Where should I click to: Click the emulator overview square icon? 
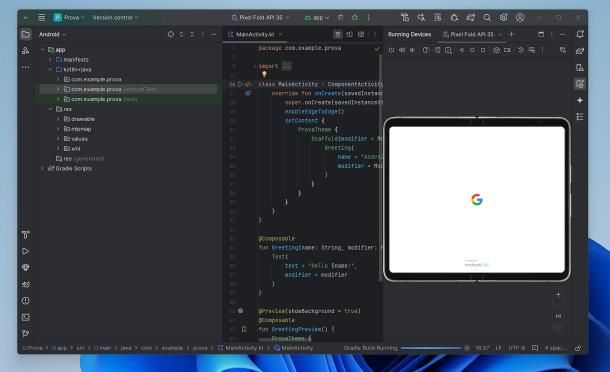point(483,50)
